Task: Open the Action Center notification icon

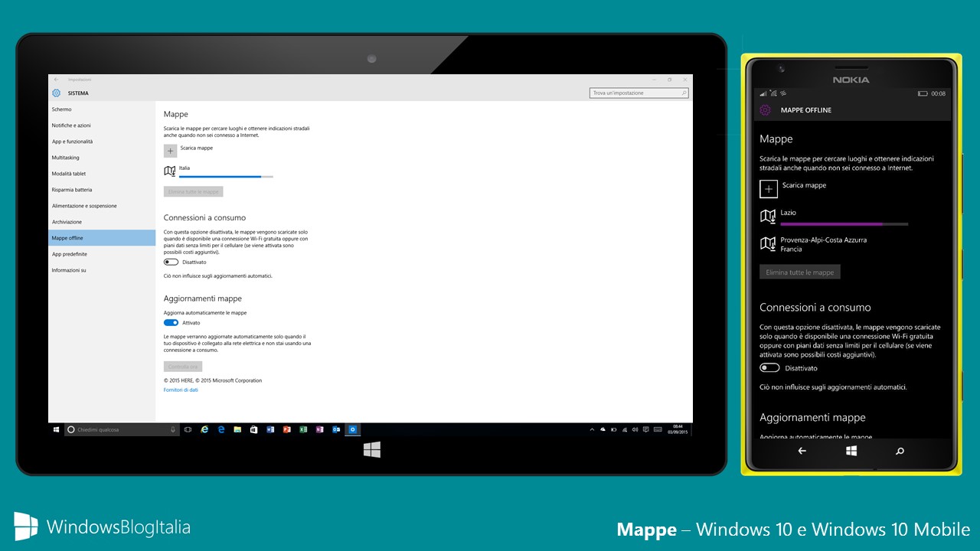Action: [x=646, y=429]
